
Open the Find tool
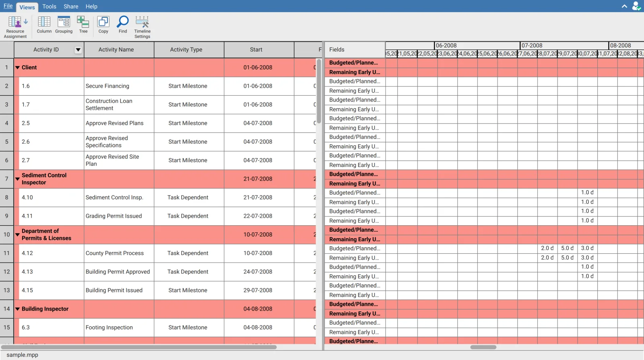click(x=123, y=25)
